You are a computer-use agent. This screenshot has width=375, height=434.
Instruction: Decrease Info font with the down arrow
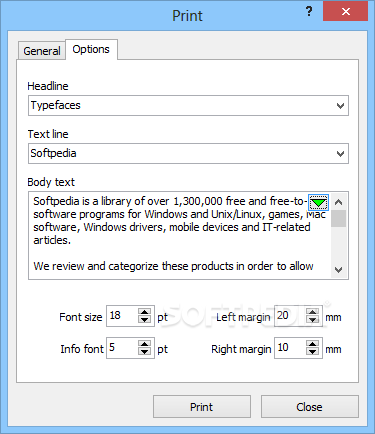pyautogui.click(x=145, y=352)
